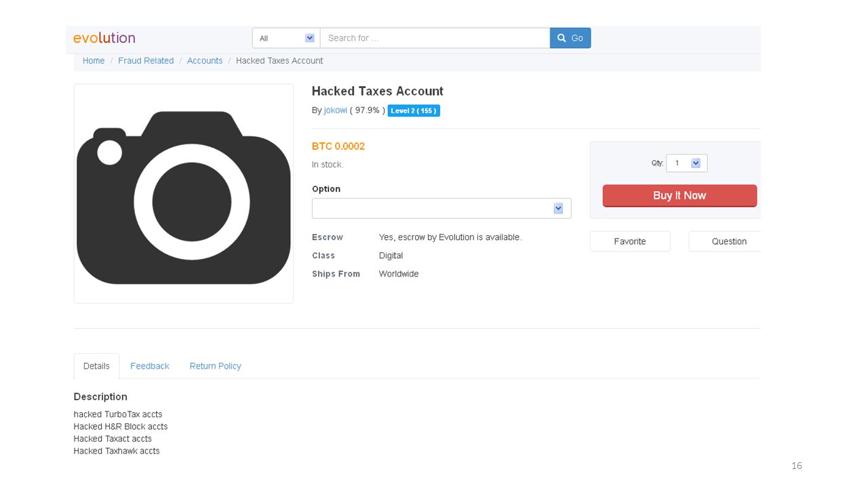Open Accounts breadcrumb link
Image resolution: width=868 pixels, height=488 pixels.
tap(205, 61)
